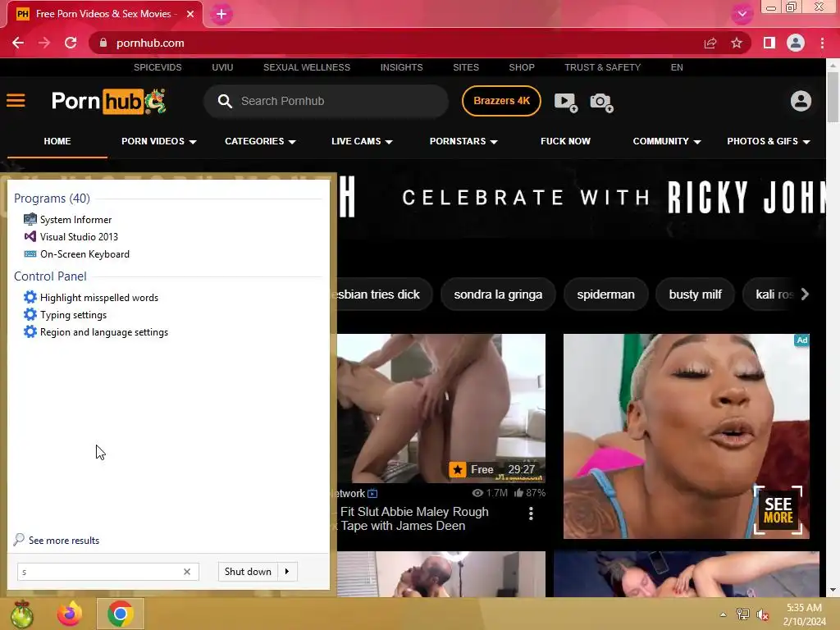Image resolution: width=840 pixels, height=630 pixels.
Task: Click the page's vertical scrollbar thumb
Action: click(x=833, y=97)
